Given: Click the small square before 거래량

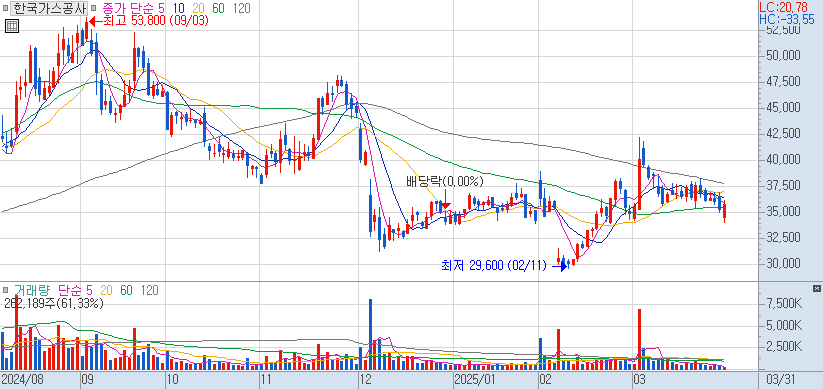Looking at the screenshot, I should (x=6, y=290).
